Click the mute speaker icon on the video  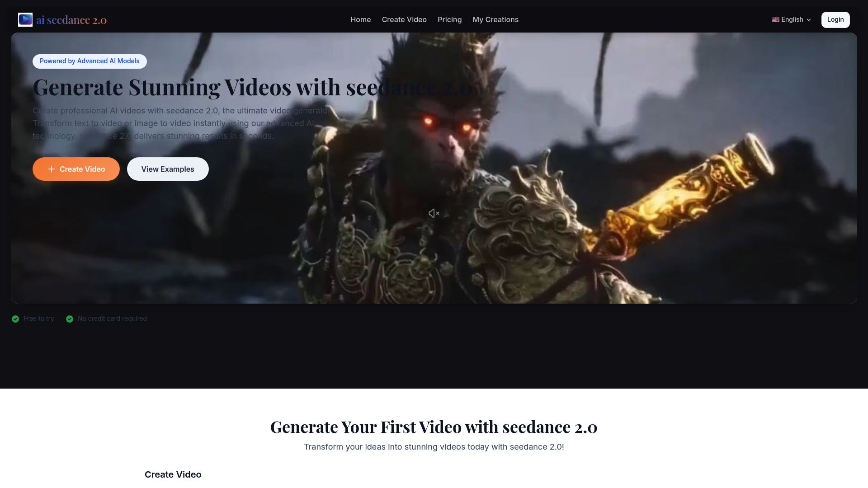click(x=434, y=213)
